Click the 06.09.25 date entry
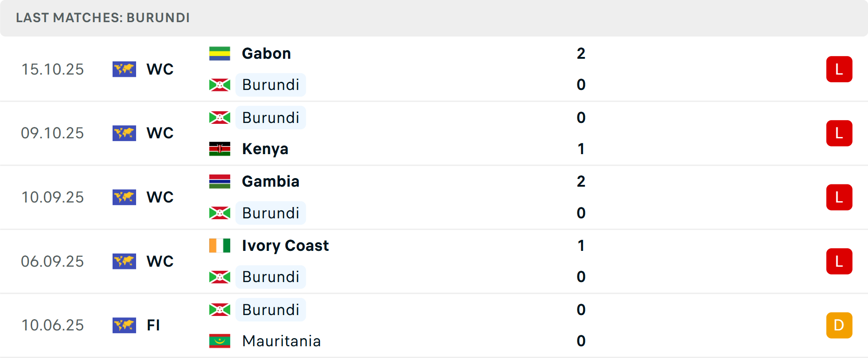This screenshot has width=868, height=358. [x=52, y=261]
